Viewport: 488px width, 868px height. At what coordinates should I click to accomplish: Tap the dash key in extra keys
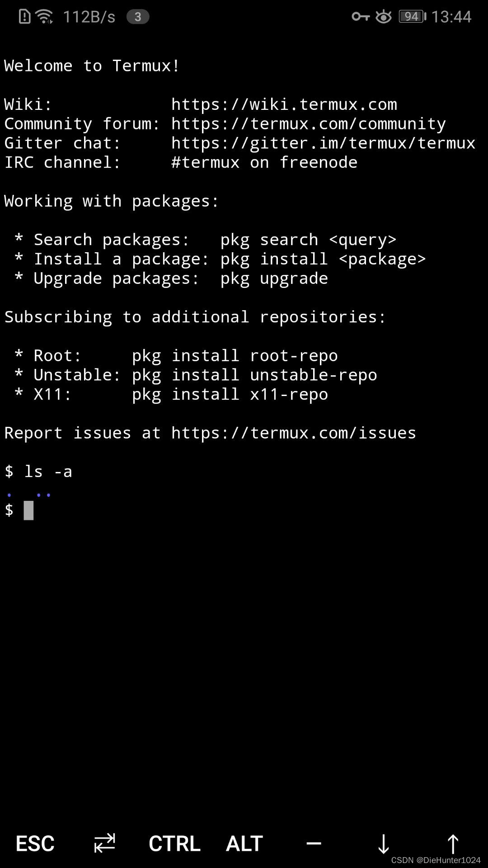pyautogui.click(x=314, y=844)
